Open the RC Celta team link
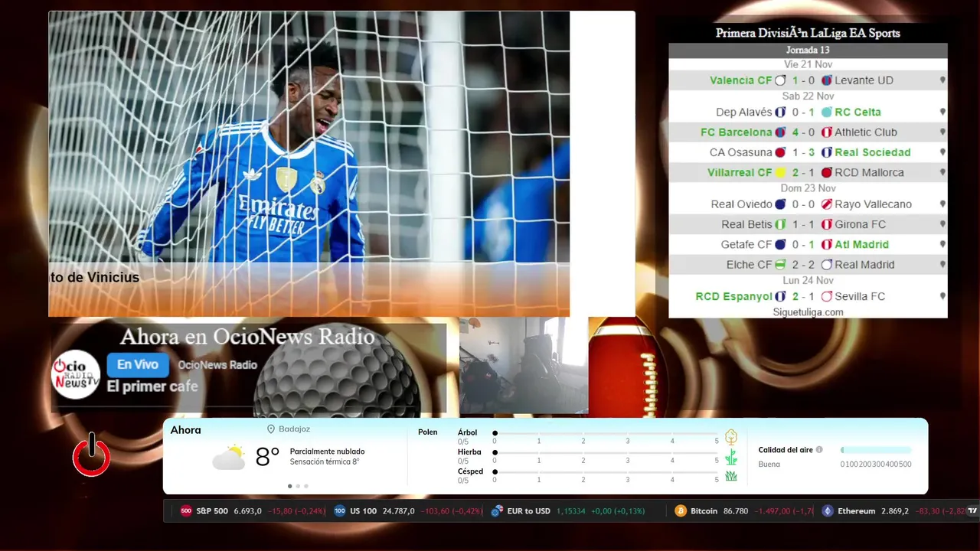 point(858,112)
